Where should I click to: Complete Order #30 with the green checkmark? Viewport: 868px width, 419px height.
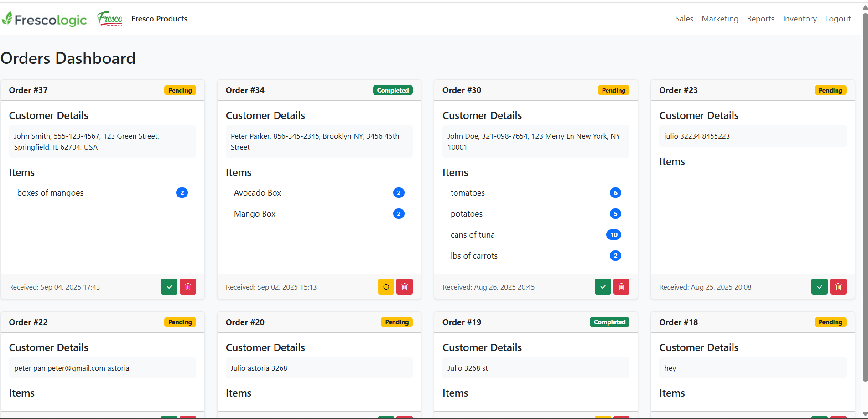pos(603,287)
